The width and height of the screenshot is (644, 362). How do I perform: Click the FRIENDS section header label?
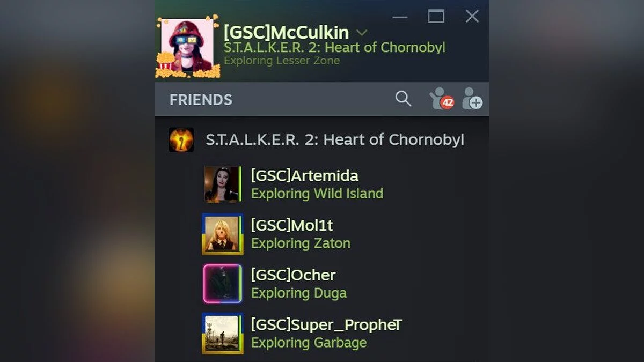pyautogui.click(x=201, y=100)
